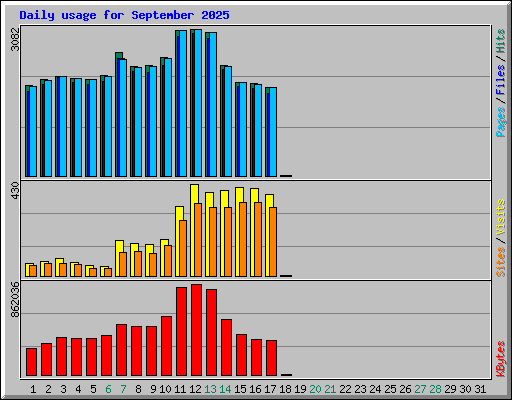Click the cyan Pages bar for day 1
This screenshot has width=512, height=400.
pos(33,131)
